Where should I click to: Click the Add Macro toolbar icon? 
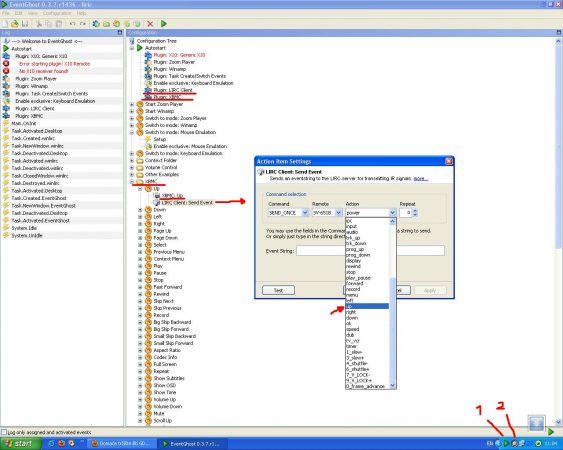[117, 24]
